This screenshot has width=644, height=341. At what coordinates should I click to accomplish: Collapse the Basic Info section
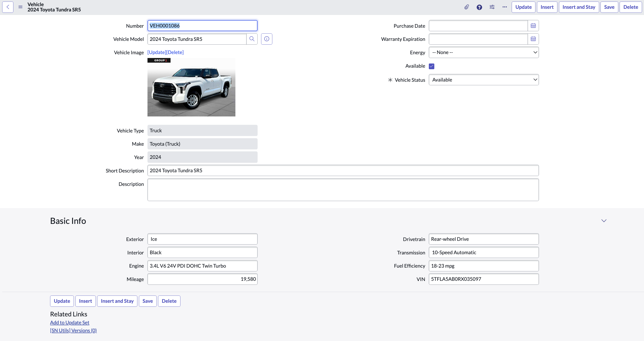pos(604,221)
